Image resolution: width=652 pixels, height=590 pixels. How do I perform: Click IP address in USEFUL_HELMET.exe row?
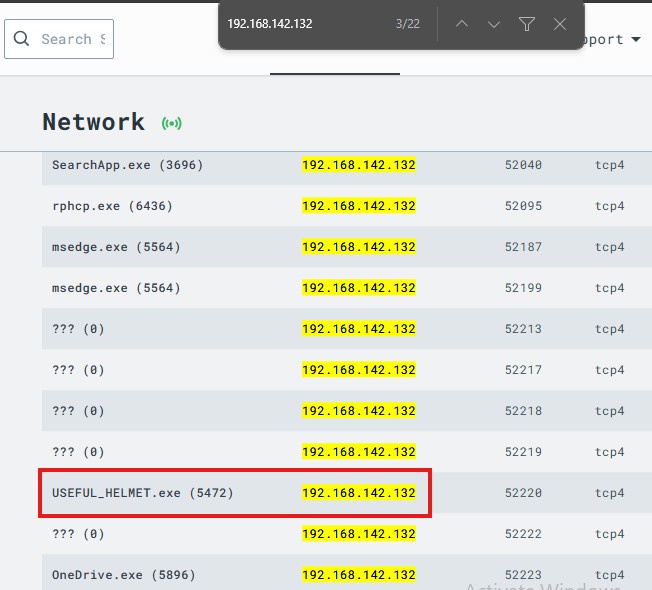(359, 493)
